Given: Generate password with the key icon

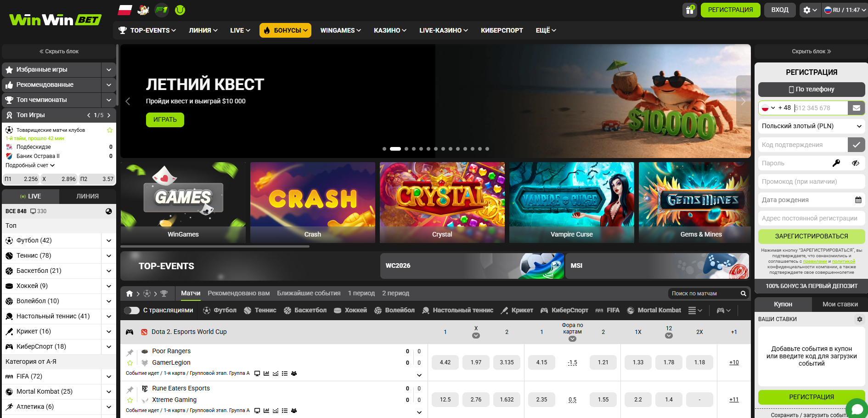Looking at the screenshot, I should pyautogui.click(x=836, y=163).
